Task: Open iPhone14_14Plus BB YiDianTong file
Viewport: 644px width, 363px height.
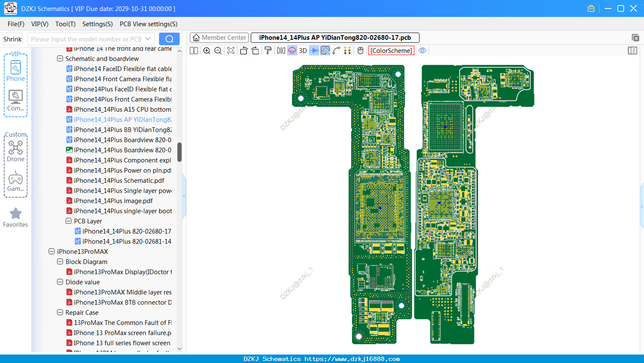Action: tap(119, 130)
